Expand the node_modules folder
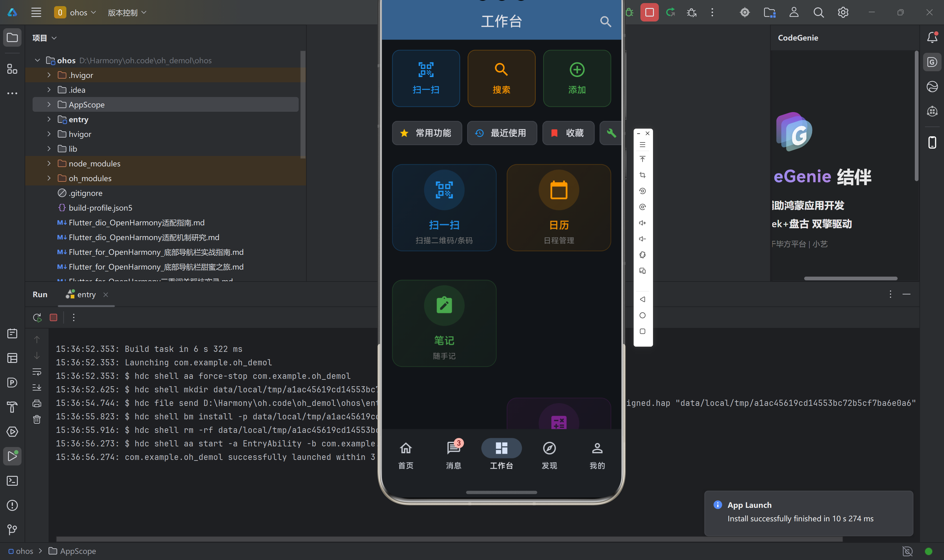 pos(49,163)
